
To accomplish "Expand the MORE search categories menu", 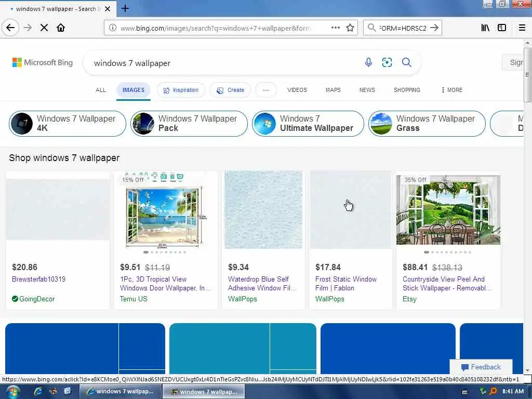I will (x=451, y=90).
